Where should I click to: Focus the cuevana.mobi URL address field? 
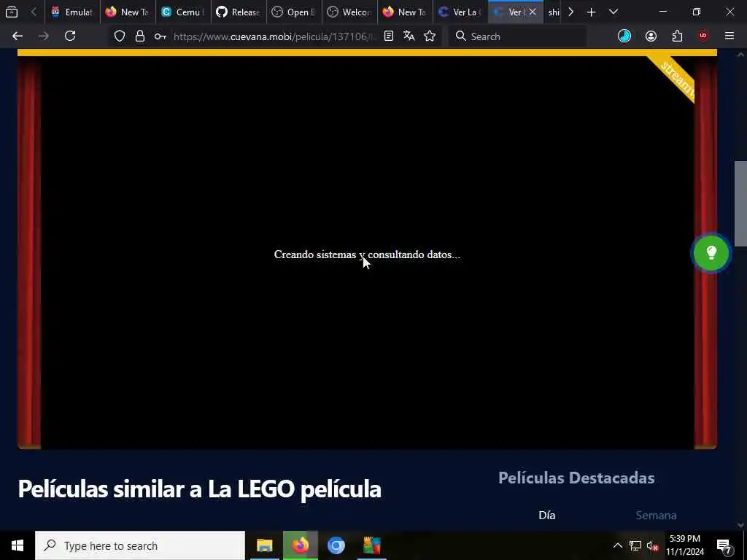point(274,36)
